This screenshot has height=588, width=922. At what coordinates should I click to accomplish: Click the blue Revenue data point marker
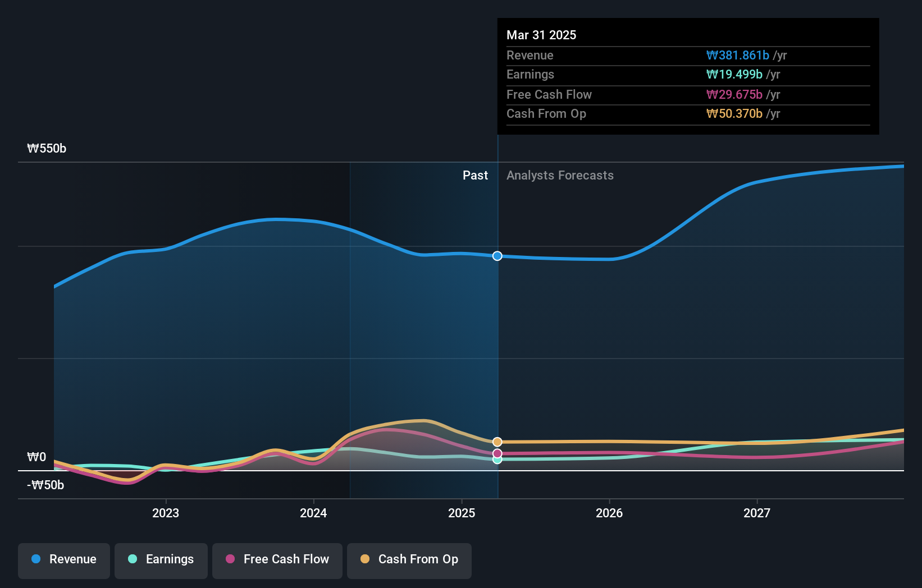tap(497, 256)
